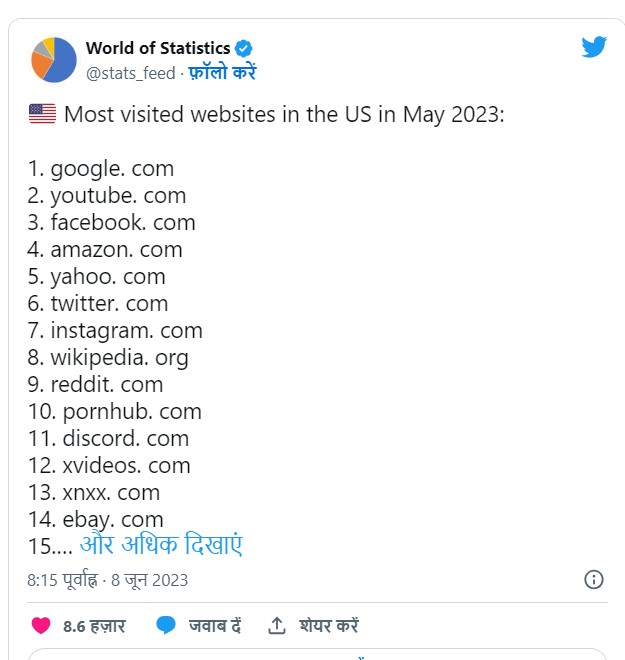Click the 8 जून 2023 date

(149, 580)
